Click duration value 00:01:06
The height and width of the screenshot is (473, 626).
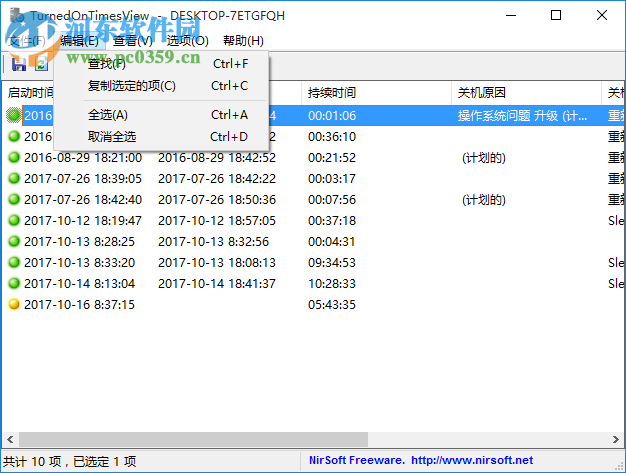[x=332, y=115]
